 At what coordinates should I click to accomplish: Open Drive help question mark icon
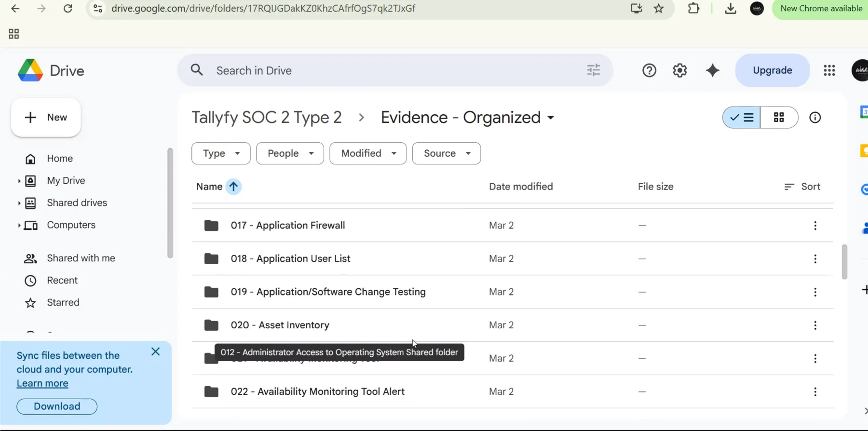[649, 70]
